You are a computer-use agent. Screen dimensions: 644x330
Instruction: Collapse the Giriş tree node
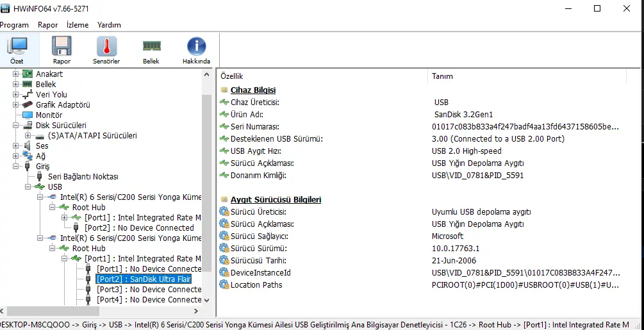click(x=15, y=166)
